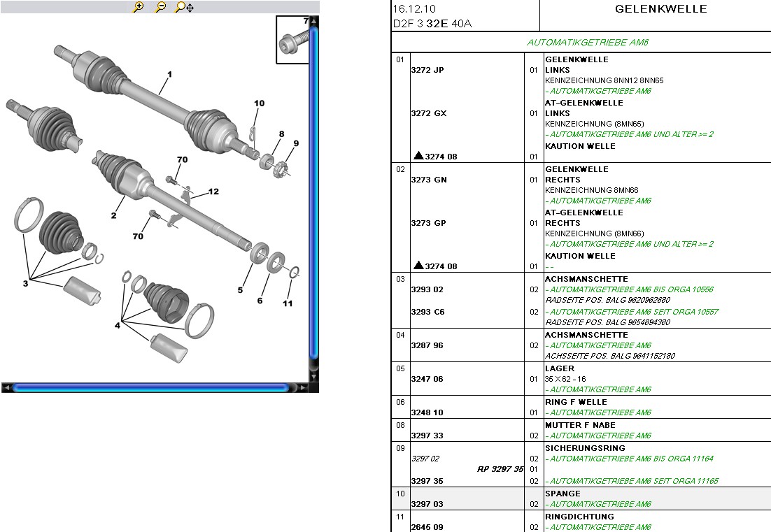Click the bolt thumbnail labeled 7
The image size is (771, 532).
[x=292, y=42]
